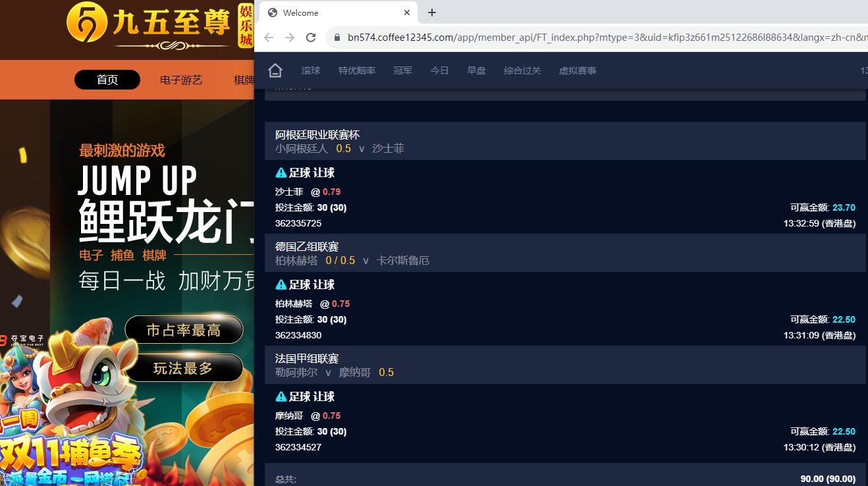Click the 投注金额 line of the 沙士菲 bet
The width and height of the screenshot is (868, 486).
click(x=311, y=207)
